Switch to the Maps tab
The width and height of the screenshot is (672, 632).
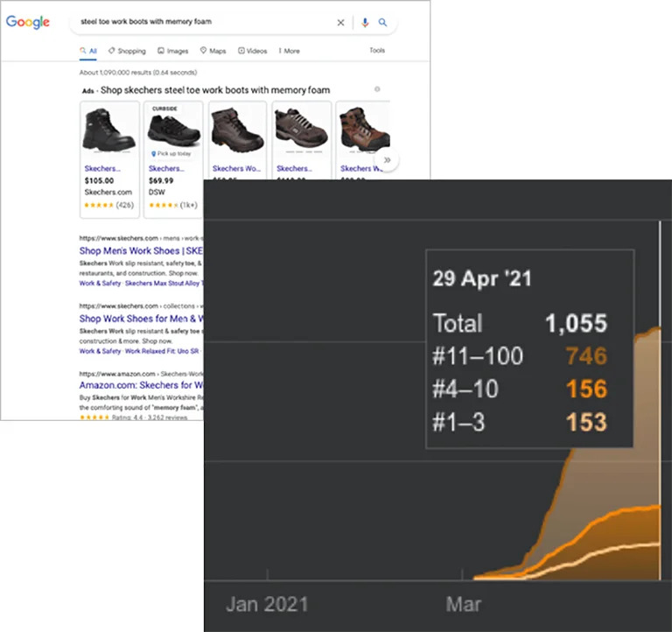coord(213,51)
